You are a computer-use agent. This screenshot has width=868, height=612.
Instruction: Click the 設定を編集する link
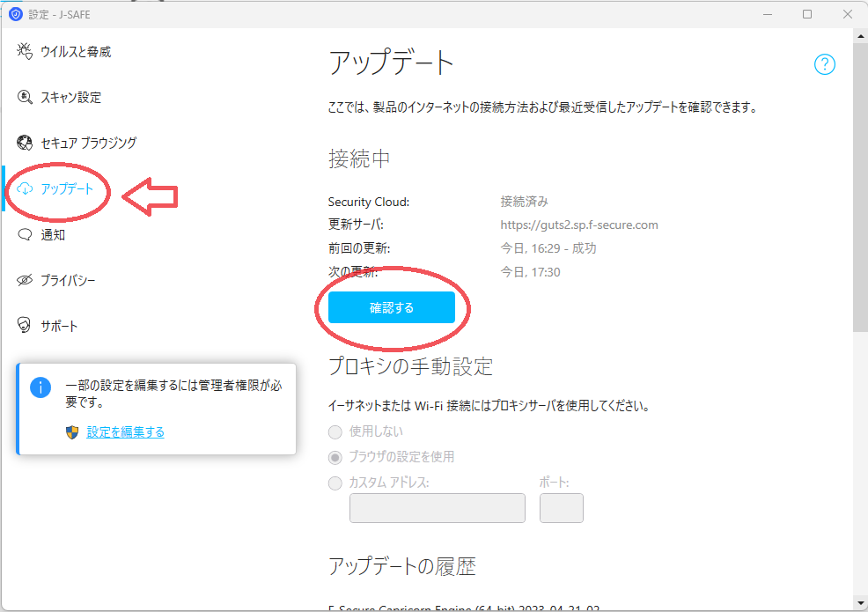tap(126, 432)
